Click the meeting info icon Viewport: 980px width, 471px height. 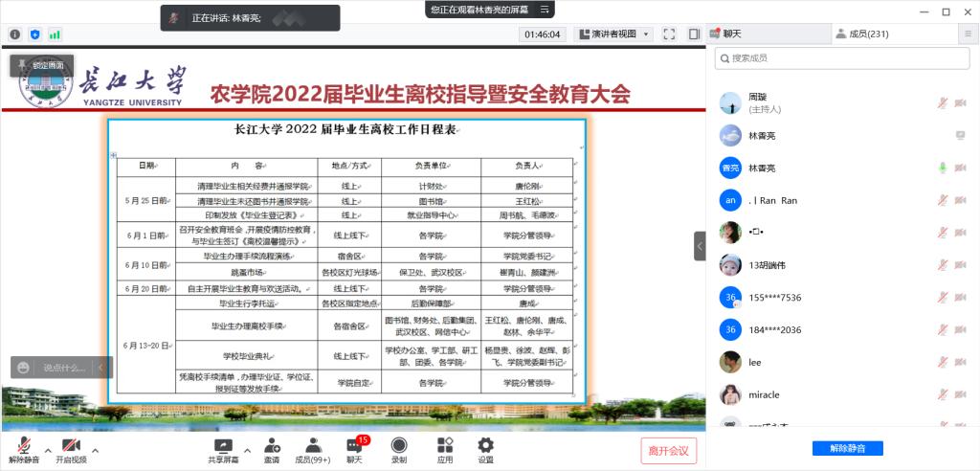(15, 34)
